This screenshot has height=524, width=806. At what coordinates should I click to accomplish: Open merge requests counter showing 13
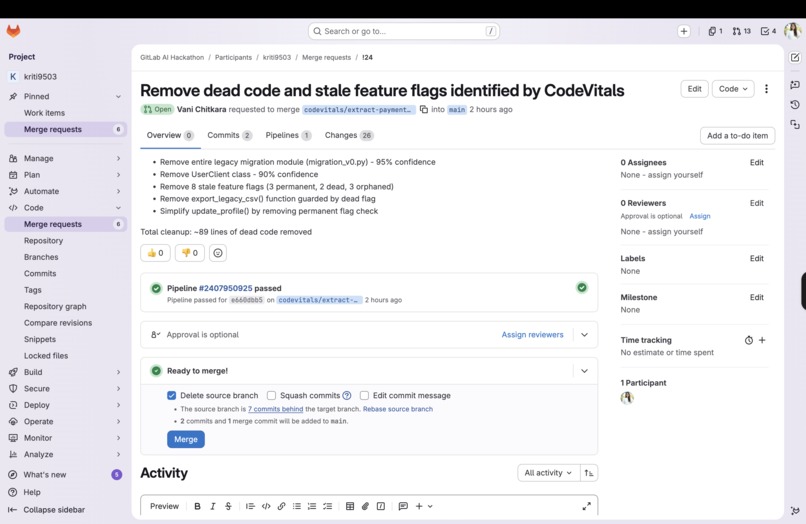point(741,31)
